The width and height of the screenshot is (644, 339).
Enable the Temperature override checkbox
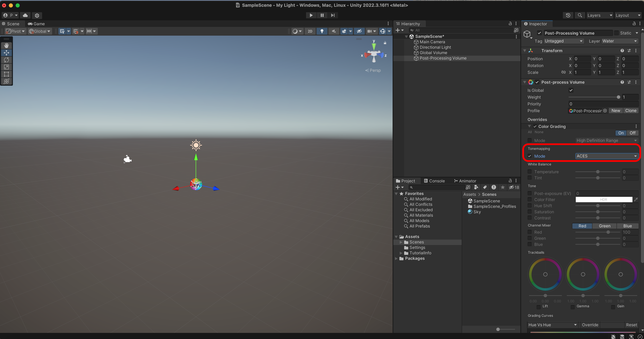click(x=529, y=172)
